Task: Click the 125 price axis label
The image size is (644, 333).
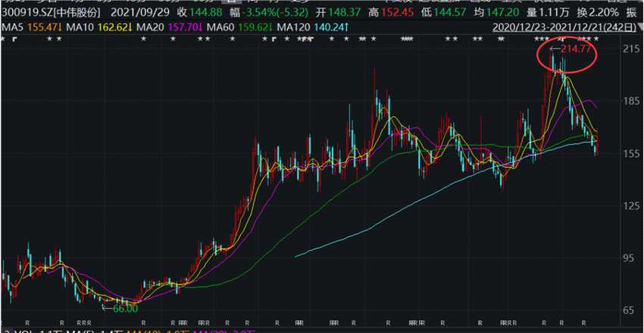Action: (630, 206)
